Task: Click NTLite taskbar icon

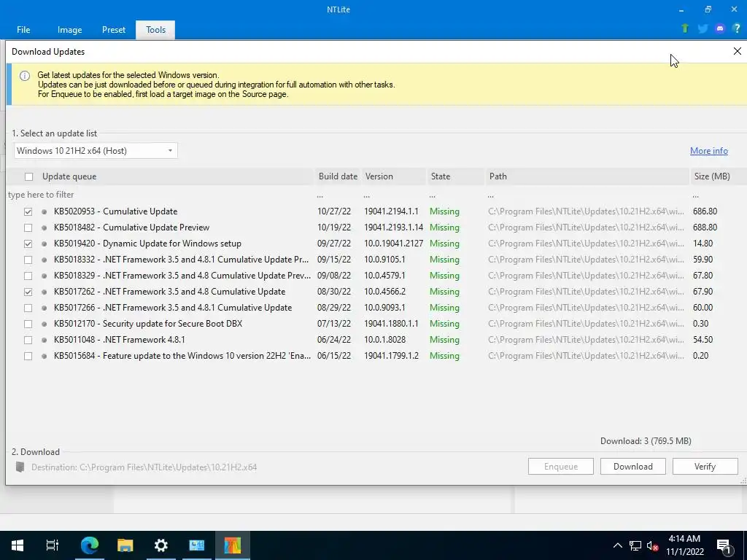Action: [x=233, y=545]
